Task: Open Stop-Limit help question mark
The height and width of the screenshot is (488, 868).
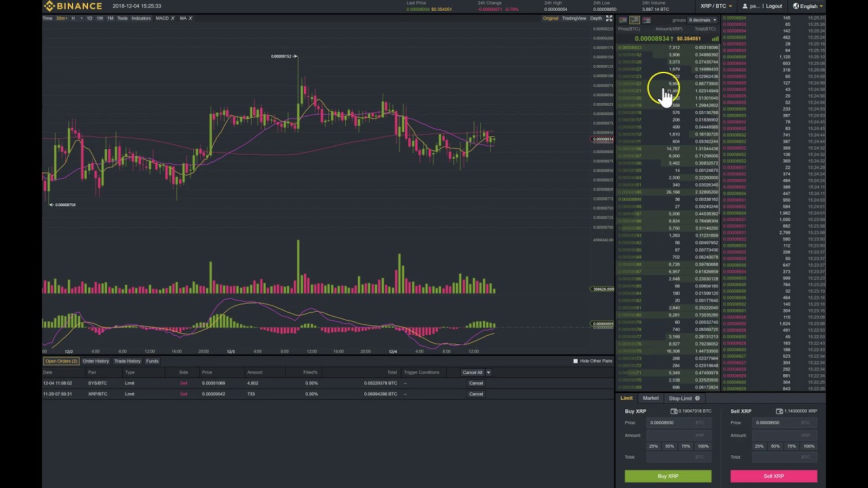Action: (697, 399)
